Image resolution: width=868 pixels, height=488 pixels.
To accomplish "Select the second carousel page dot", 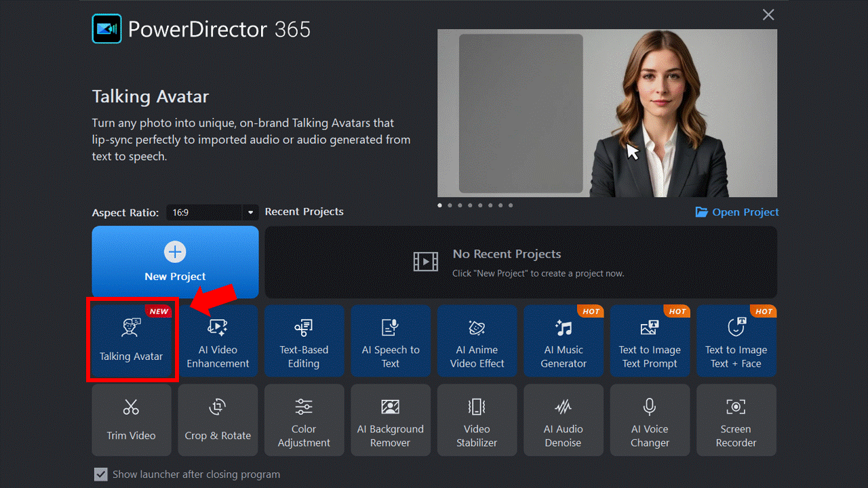I will 450,205.
